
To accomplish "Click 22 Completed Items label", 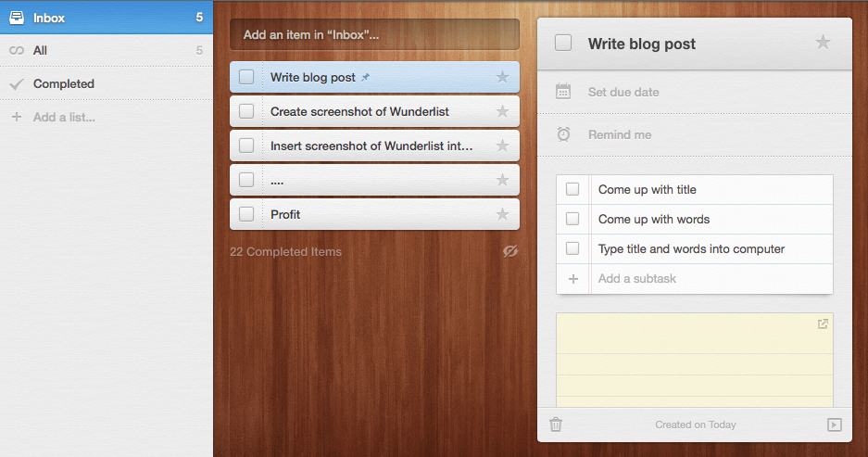I will pyautogui.click(x=285, y=251).
